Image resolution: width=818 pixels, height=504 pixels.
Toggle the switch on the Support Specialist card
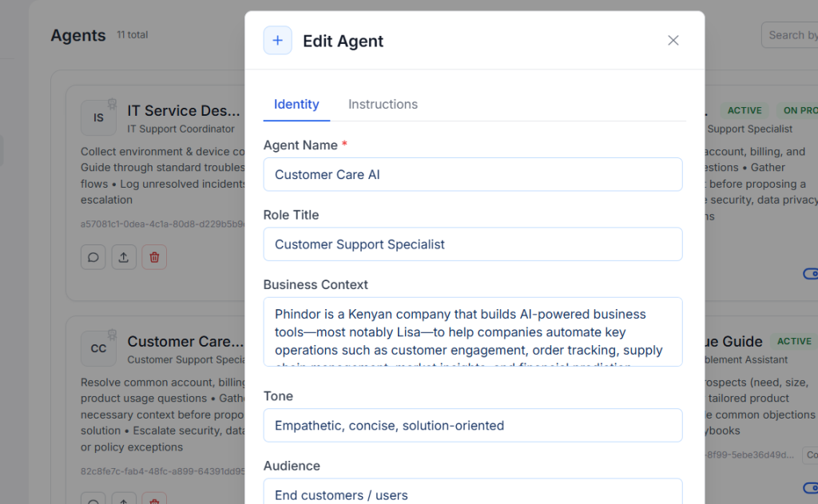(x=809, y=274)
